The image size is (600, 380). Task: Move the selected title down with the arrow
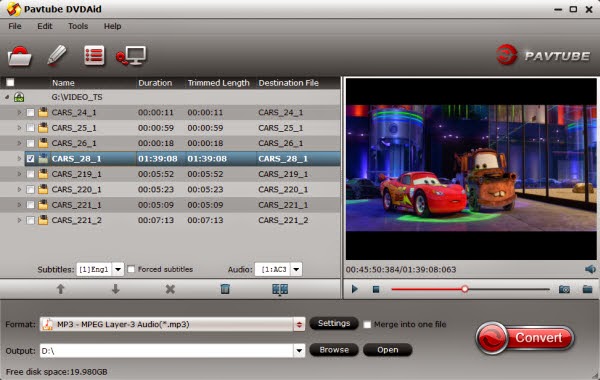point(115,289)
